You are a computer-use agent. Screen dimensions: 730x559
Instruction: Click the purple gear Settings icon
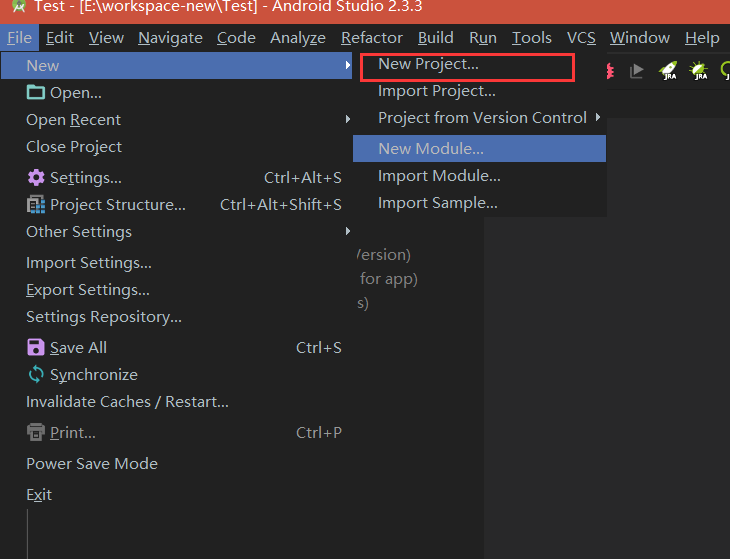click(36, 177)
